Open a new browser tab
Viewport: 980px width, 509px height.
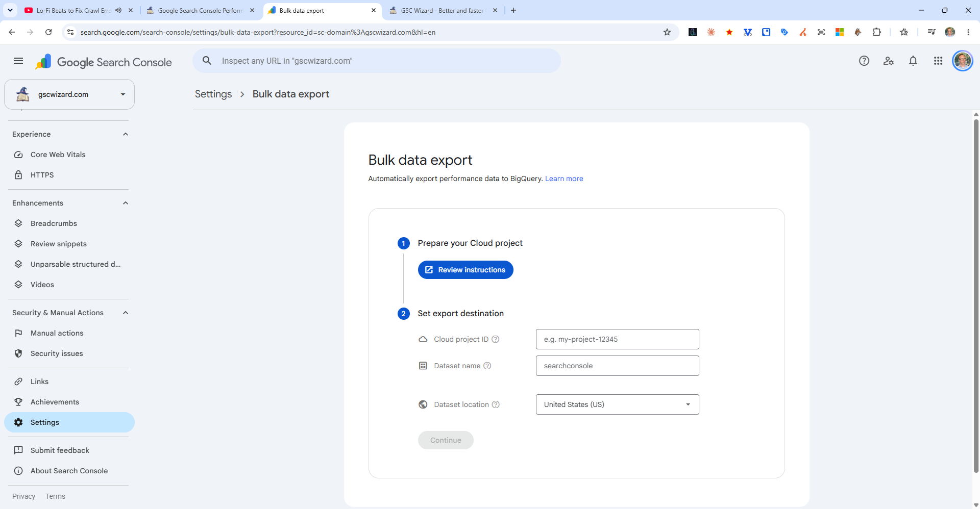(513, 10)
